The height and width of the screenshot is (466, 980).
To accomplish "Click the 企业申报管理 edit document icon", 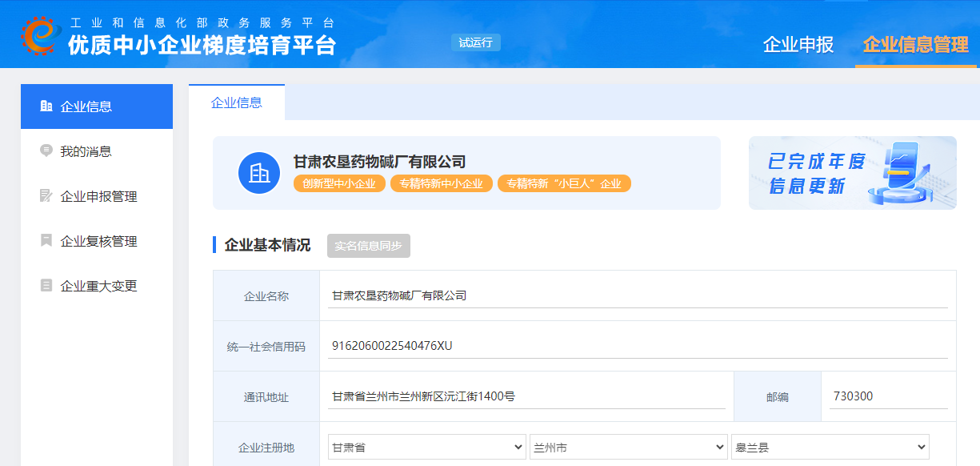I will click(x=46, y=196).
